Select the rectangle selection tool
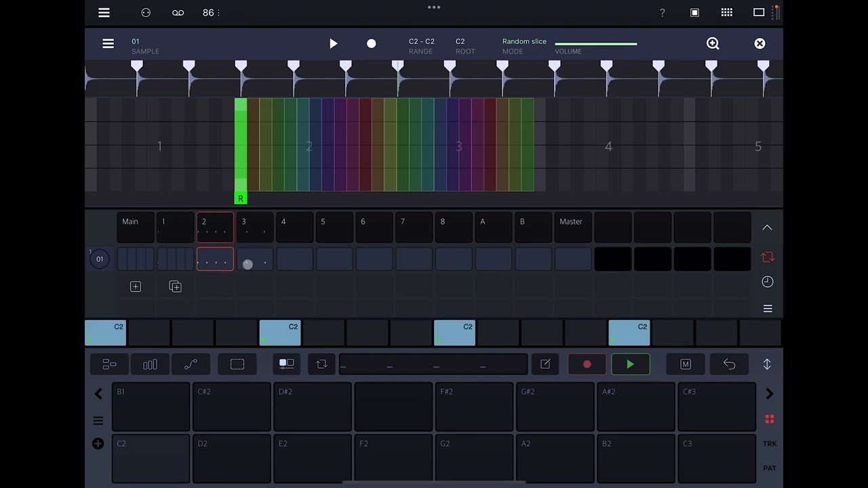 (x=237, y=365)
